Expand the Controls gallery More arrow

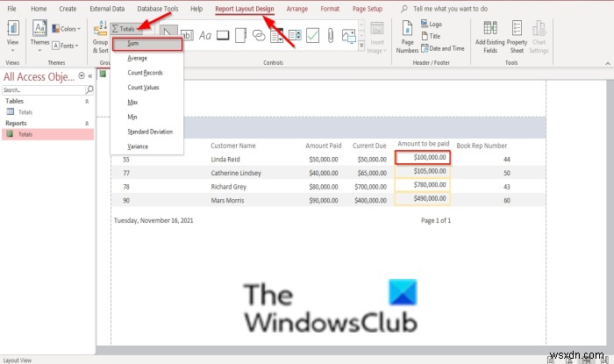(x=361, y=46)
